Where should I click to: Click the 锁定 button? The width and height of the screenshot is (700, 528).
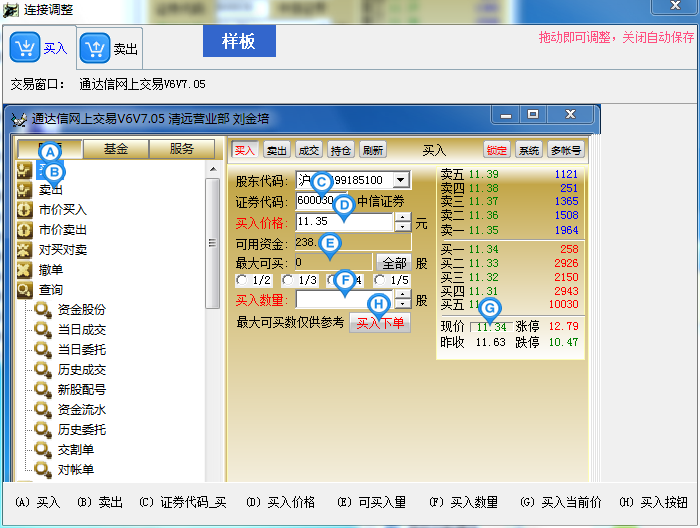pos(497,150)
